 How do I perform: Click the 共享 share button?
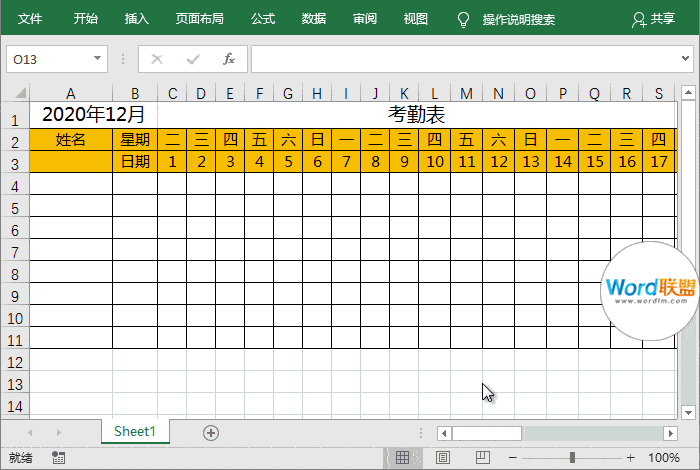click(x=654, y=19)
